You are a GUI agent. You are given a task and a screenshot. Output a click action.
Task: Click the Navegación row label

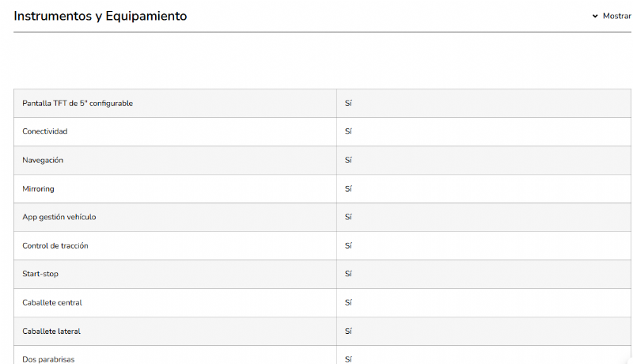(43, 160)
